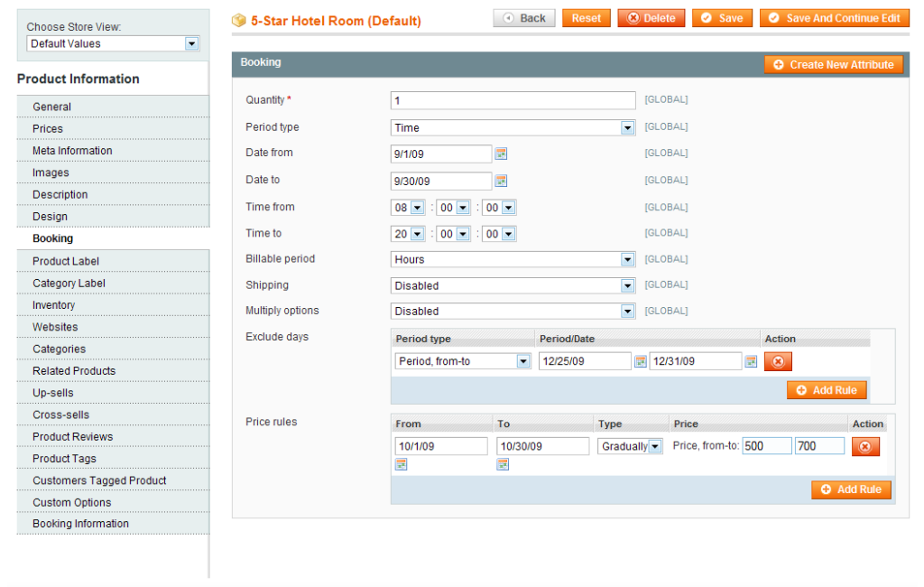Show Related Products tab

pyautogui.click(x=113, y=370)
